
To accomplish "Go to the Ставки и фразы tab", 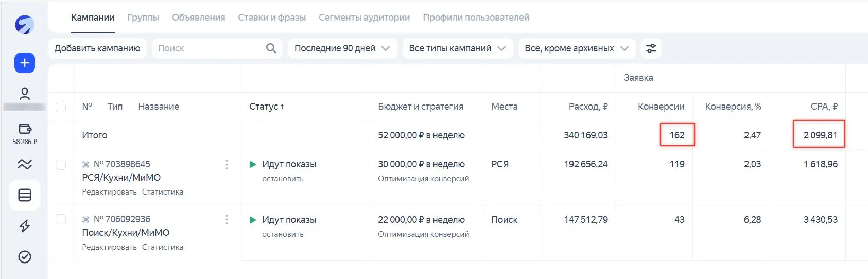I will tap(271, 18).
